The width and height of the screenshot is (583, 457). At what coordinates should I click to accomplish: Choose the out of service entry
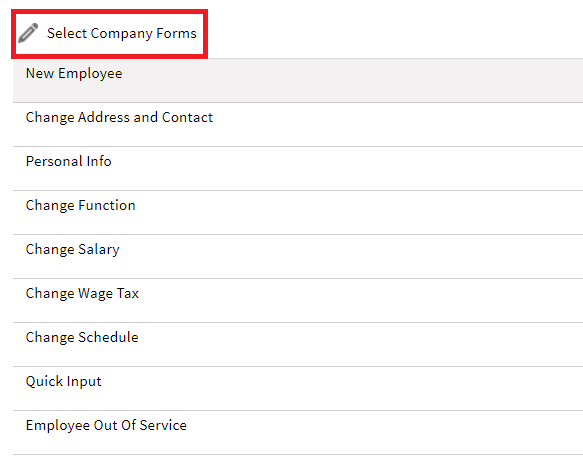tap(298, 432)
